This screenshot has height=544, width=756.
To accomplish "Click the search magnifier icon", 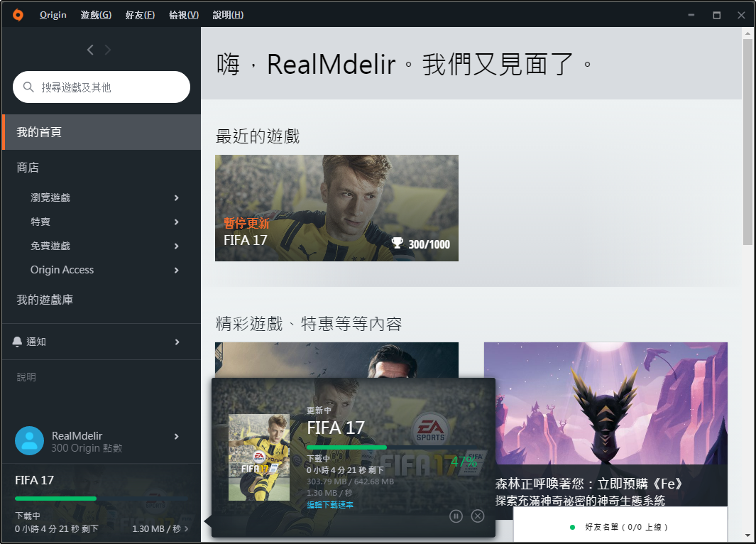I will pos(28,87).
